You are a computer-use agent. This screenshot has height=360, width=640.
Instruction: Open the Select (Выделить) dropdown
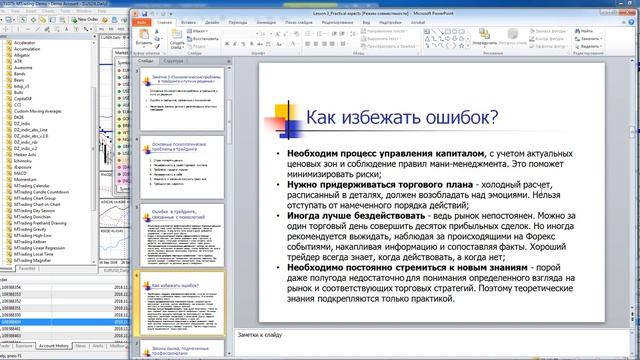click(588, 46)
